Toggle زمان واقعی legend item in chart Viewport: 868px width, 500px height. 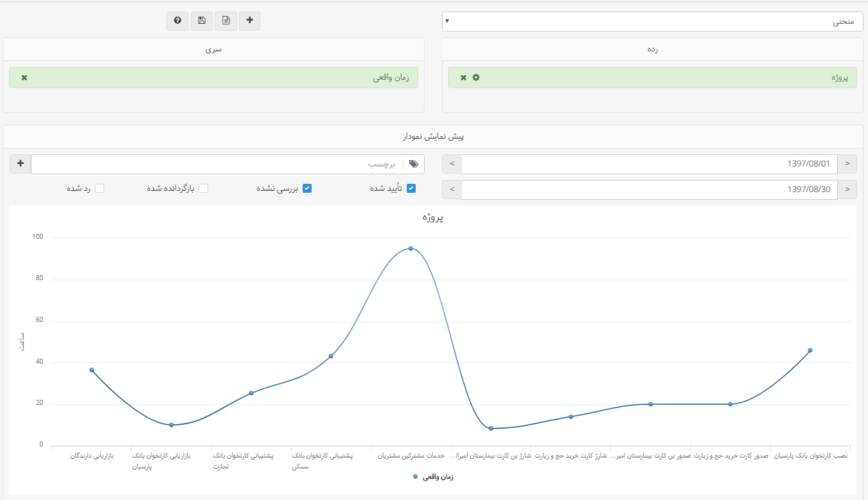point(434,477)
